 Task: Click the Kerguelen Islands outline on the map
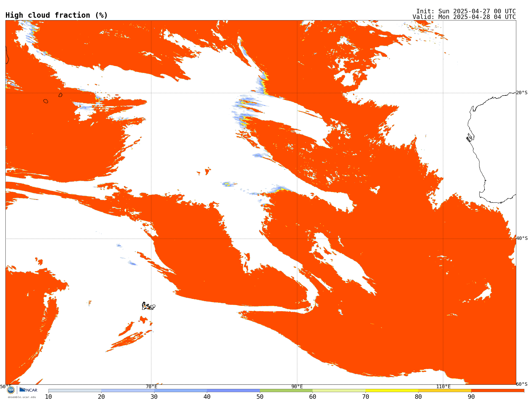(x=149, y=306)
